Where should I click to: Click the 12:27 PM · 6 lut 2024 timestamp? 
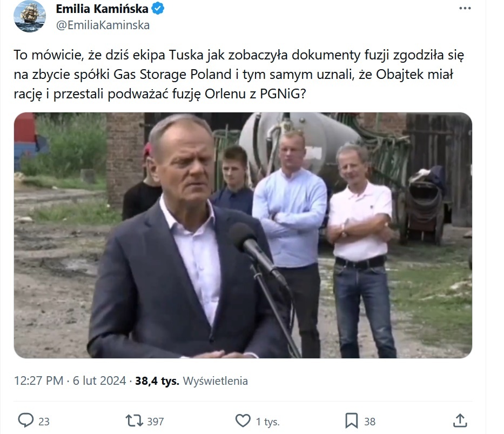pos(70,380)
